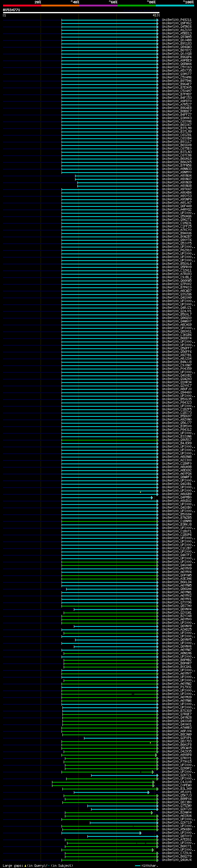The height and width of the screenshot is (868, 197).
Task: Select hit label UniRef100_A5JUY1
Action: coord(176,792)
